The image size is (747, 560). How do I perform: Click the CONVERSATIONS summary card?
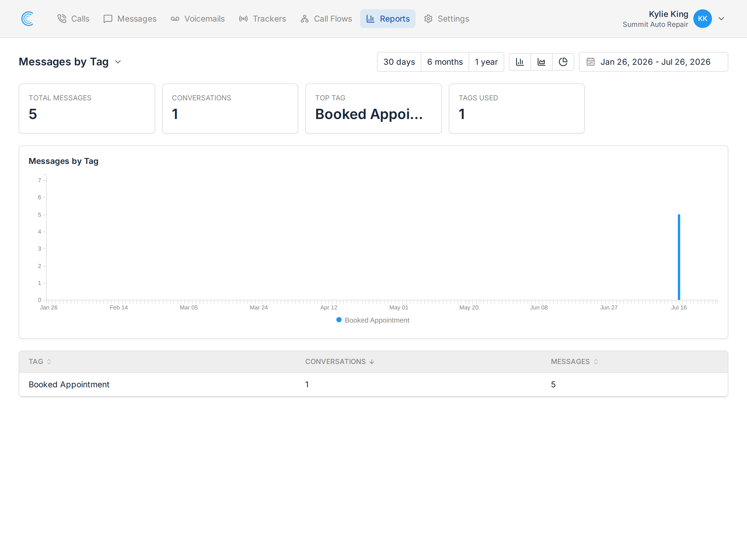pos(230,108)
